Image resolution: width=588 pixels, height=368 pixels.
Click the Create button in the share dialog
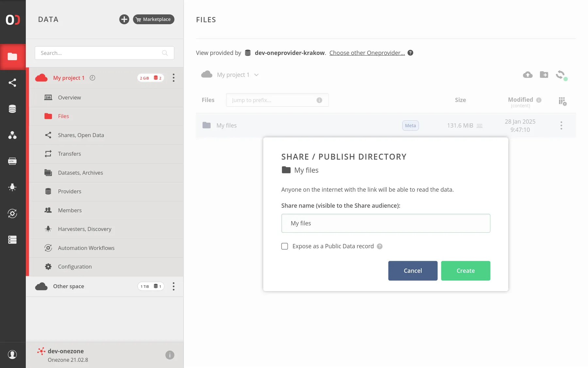[x=465, y=271]
